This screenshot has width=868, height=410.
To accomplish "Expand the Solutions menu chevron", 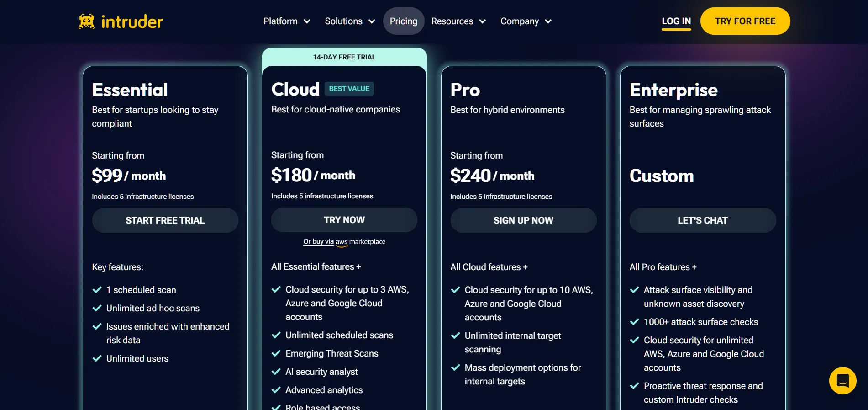I will tap(372, 21).
